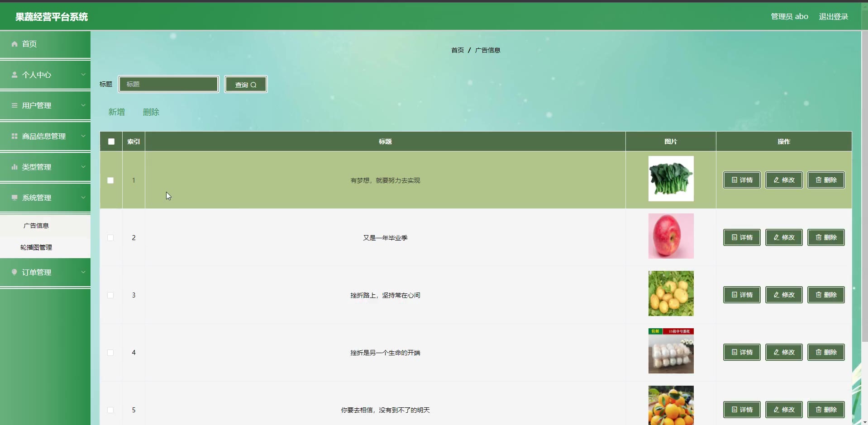Click 首页 in the breadcrumb
The width and height of the screenshot is (868, 425).
pyautogui.click(x=458, y=50)
